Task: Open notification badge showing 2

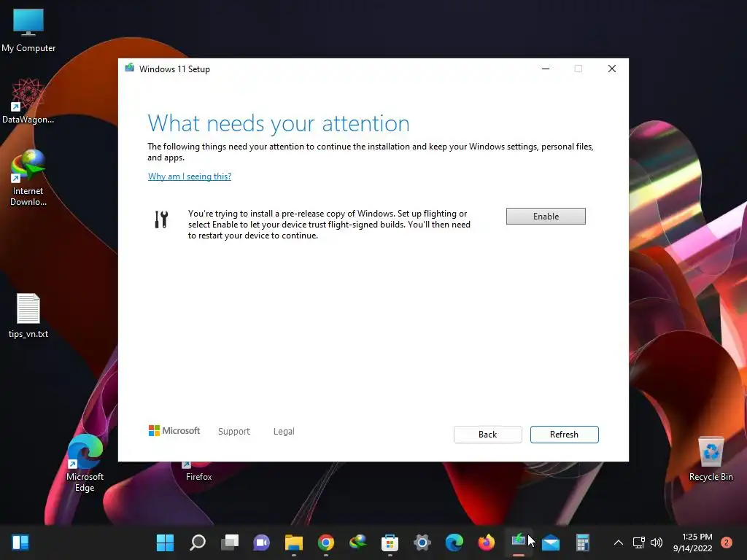Action: tap(727, 542)
